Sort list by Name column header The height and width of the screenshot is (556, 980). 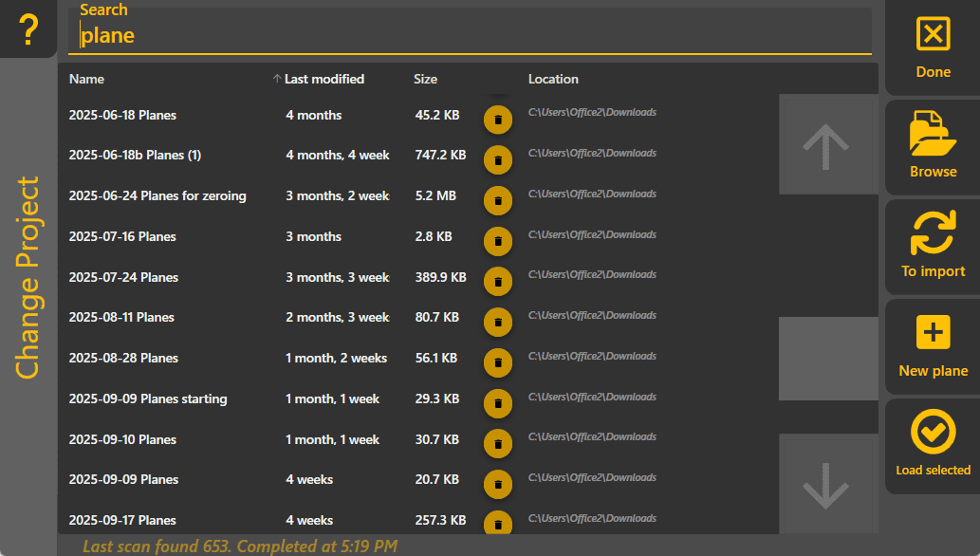point(86,79)
